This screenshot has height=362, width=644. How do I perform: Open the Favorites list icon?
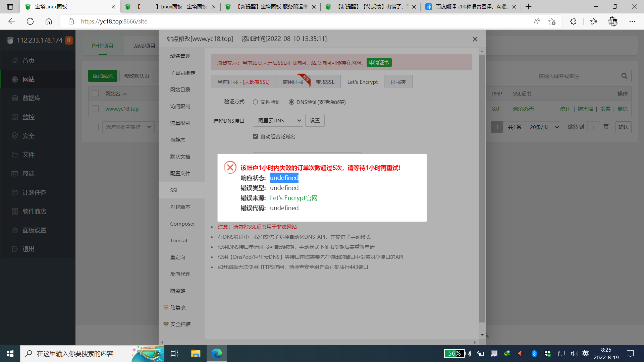pyautogui.click(x=594, y=21)
